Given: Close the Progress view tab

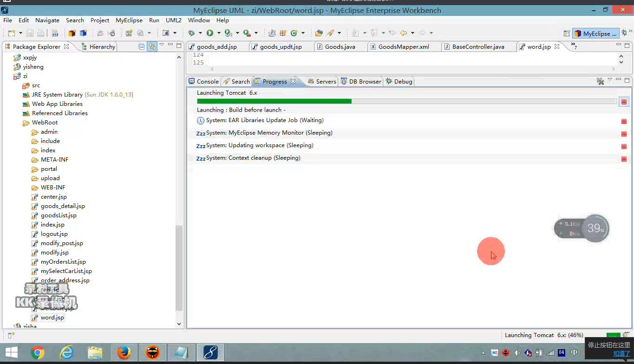Looking at the screenshot, I should [293, 81].
